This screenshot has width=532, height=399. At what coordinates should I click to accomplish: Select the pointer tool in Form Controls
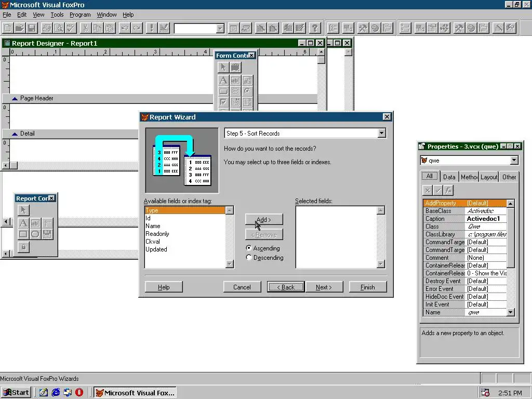[223, 67]
